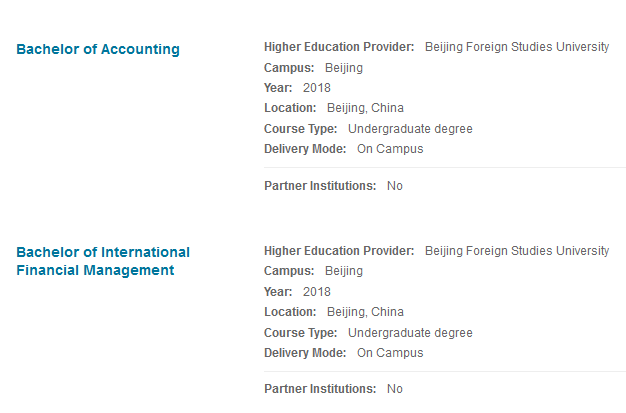The height and width of the screenshot is (413, 626).
Task: Click Campus value Beijing in the Financial Management entry
Action: (x=344, y=271)
